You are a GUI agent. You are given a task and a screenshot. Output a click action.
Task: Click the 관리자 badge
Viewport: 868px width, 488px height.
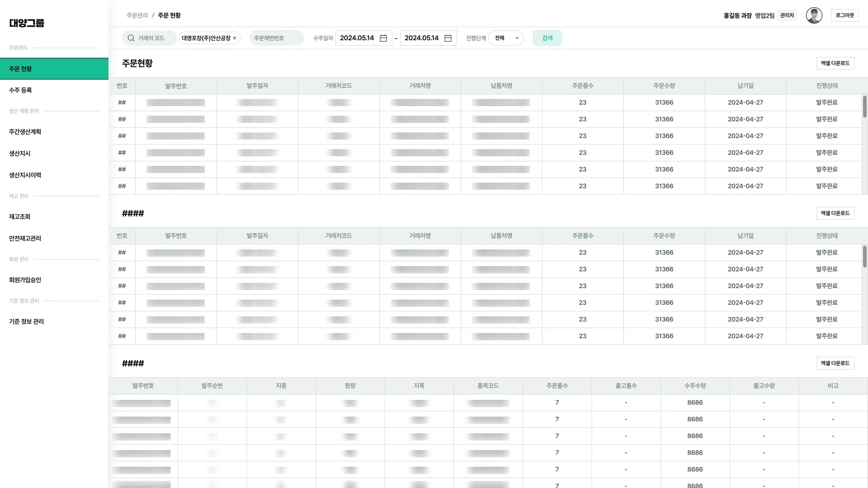coord(787,15)
